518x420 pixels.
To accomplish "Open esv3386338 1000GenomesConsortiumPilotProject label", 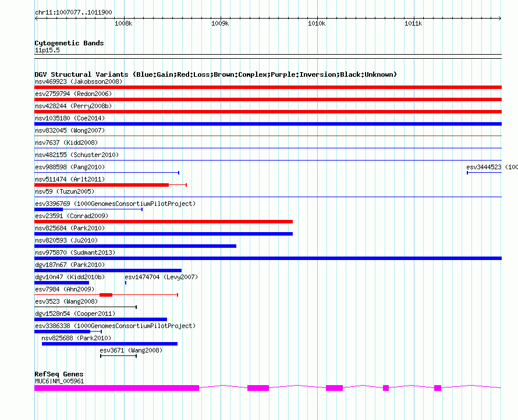I will [x=115, y=326].
